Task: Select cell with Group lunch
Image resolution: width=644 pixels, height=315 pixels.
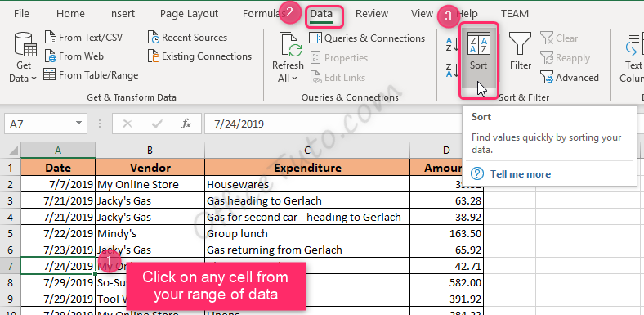Action: pyautogui.click(x=307, y=233)
